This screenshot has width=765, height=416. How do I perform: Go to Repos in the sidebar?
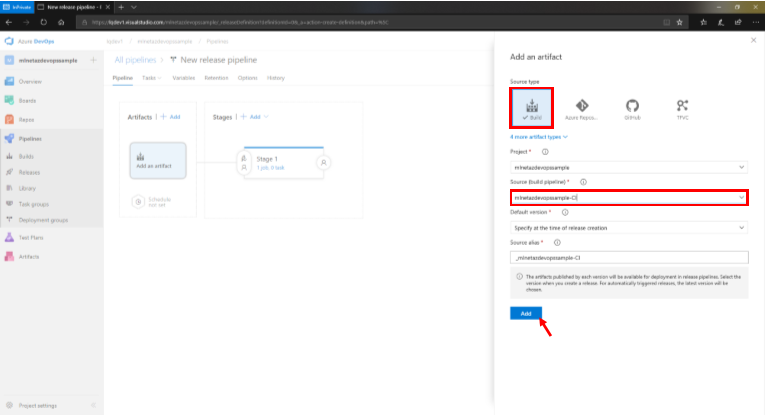pyautogui.click(x=30, y=118)
